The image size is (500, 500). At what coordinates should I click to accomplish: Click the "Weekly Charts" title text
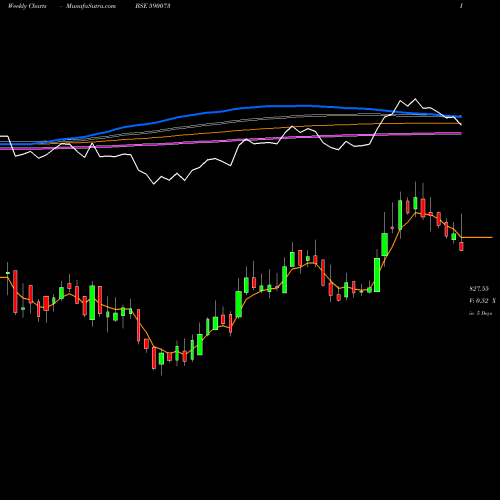[x=27, y=6]
